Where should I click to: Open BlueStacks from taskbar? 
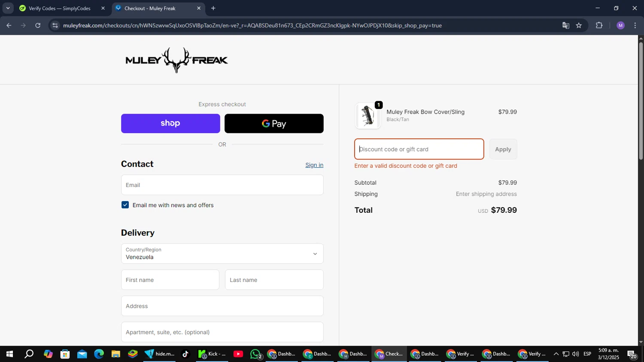(133, 354)
